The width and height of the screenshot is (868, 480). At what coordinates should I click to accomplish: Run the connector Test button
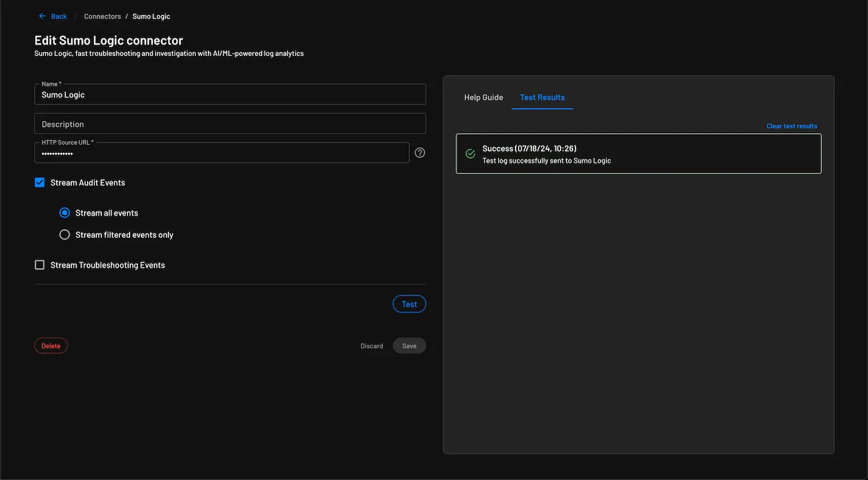click(x=410, y=304)
